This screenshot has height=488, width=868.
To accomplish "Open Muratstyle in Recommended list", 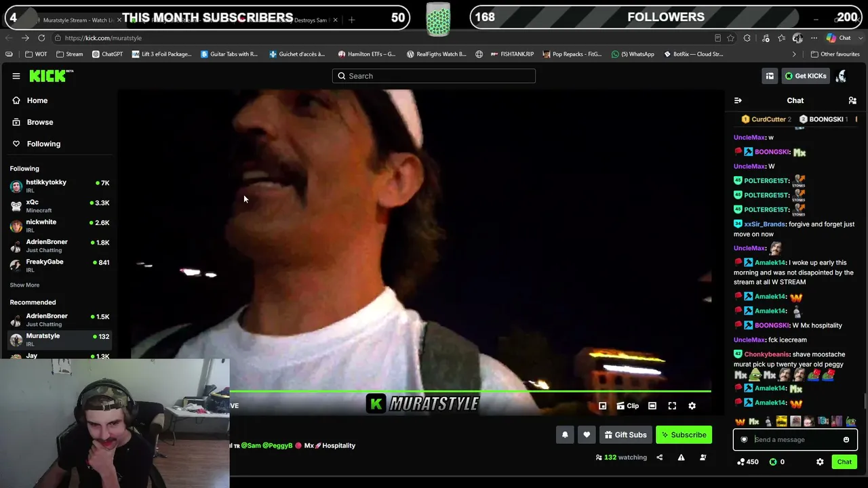I will pos(60,340).
